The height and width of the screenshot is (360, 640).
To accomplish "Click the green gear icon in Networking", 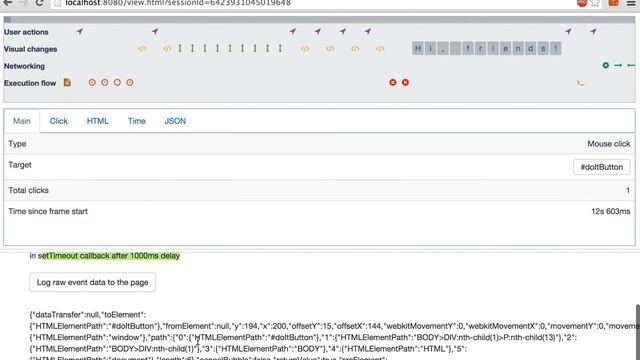I will pyautogui.click(x=606, y=65).
